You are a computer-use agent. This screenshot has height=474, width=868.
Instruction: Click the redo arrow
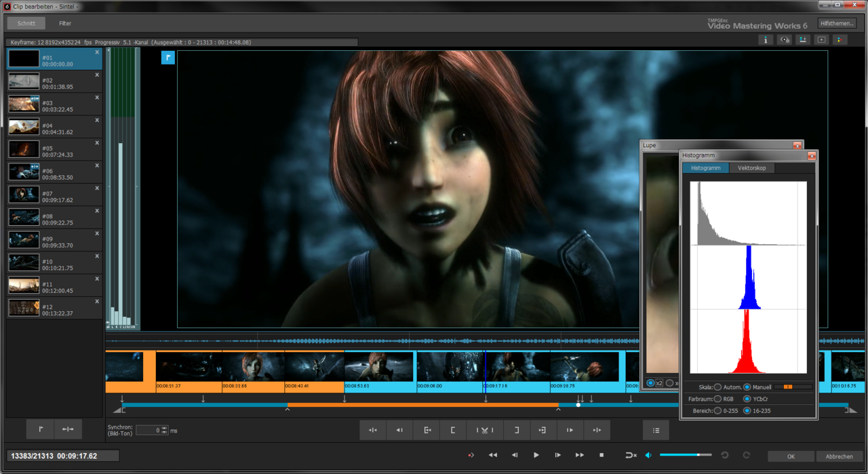(746, 455)
